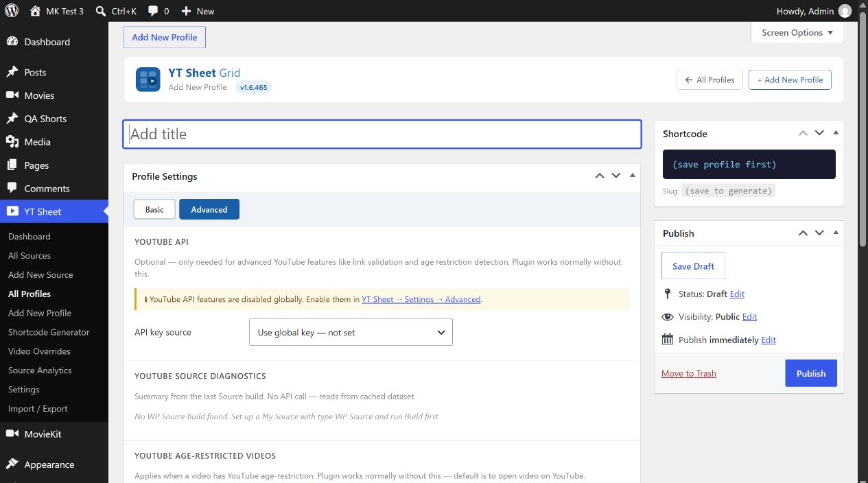Click the (save profile first) shortcode box
Viewport: 868px width, 483px height.
(749, 165)
